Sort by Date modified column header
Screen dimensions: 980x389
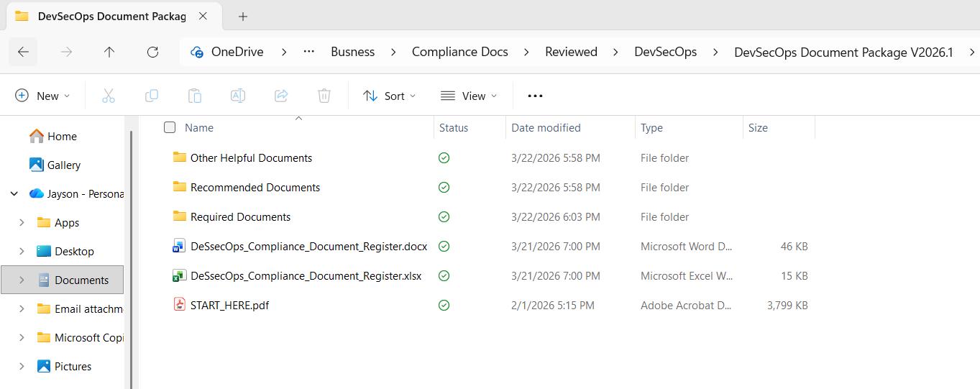click(546, 127)
